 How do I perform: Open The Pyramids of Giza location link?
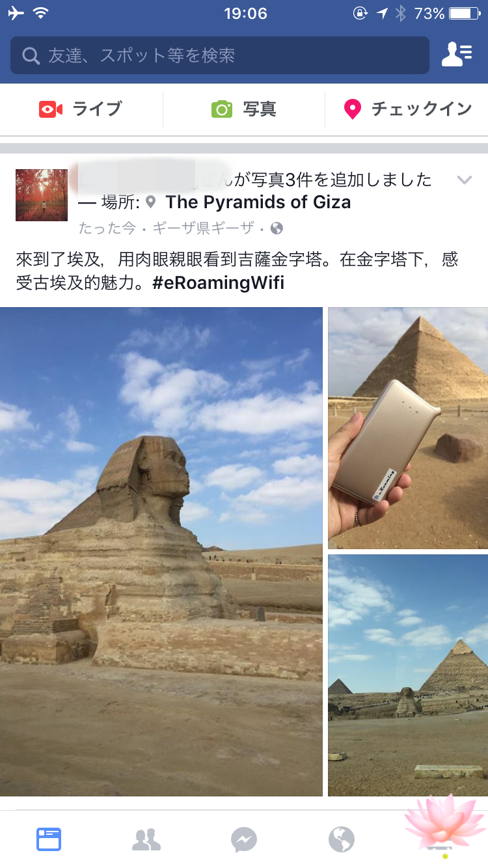click(x=258, y=202)
